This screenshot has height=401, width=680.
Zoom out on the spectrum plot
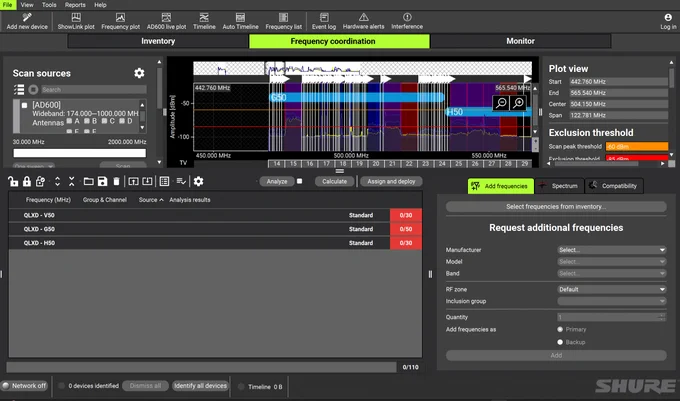(501, 103)
